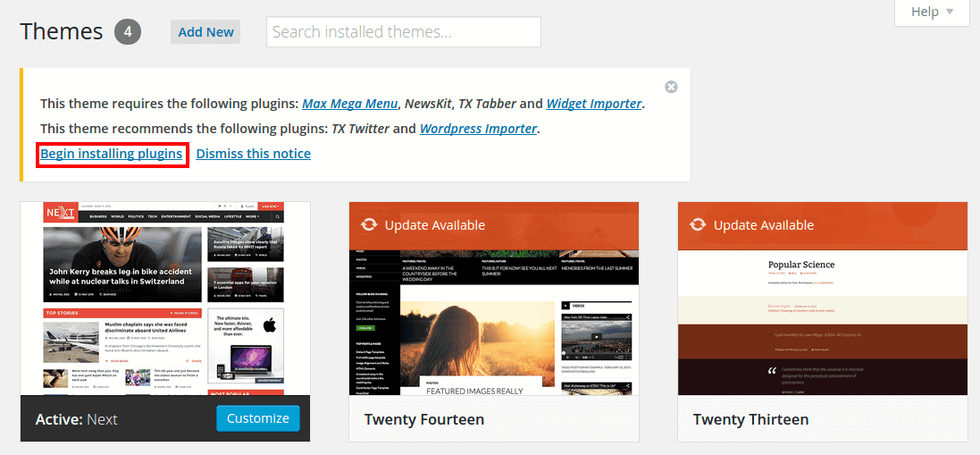This screenshot has width=980, height=455.
Task: Click the themes count badge
Action: (128, 32)
